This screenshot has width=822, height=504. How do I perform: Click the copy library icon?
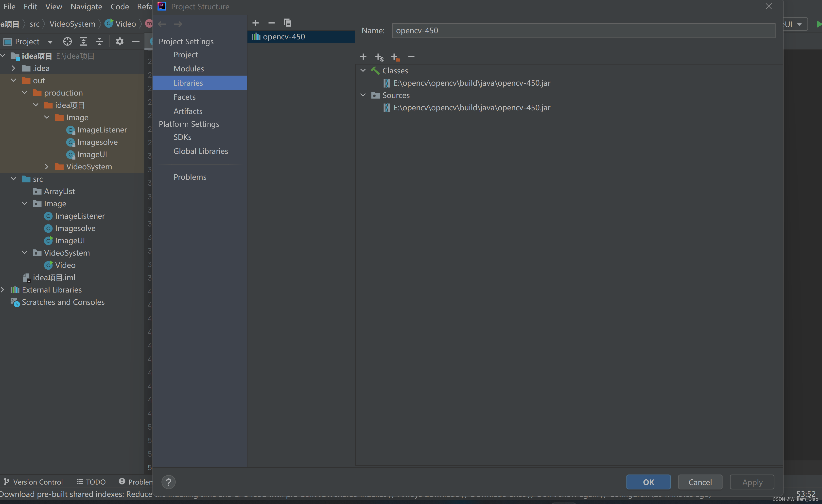coord(287,23)
